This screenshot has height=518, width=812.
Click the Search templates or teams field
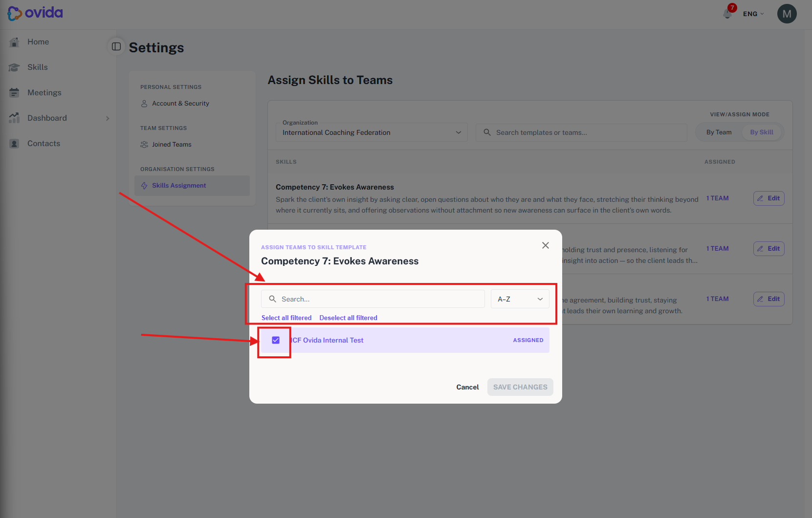[x=581, y=132]
